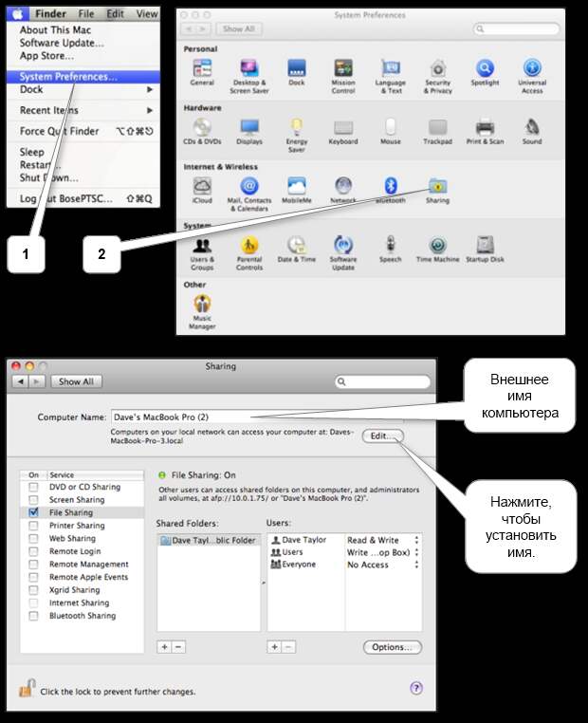Select Software Update menu item
The width and height of the screenshot is (588, 723).
point(62,43)
